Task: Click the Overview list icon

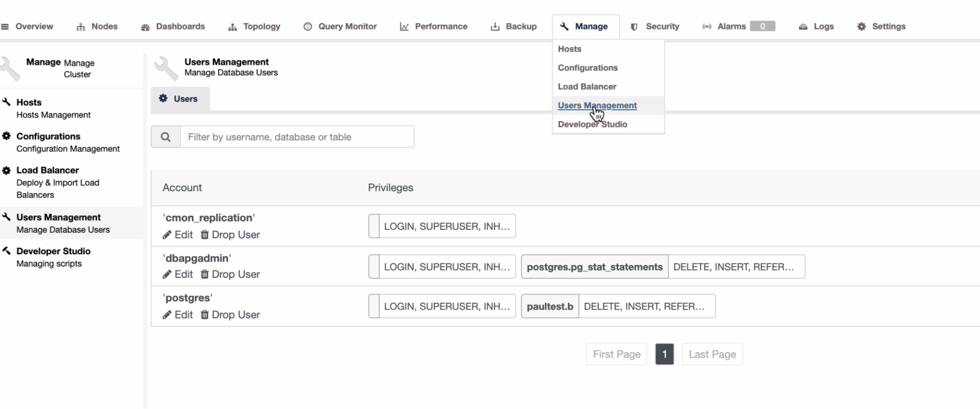Action: click(5, 26)
